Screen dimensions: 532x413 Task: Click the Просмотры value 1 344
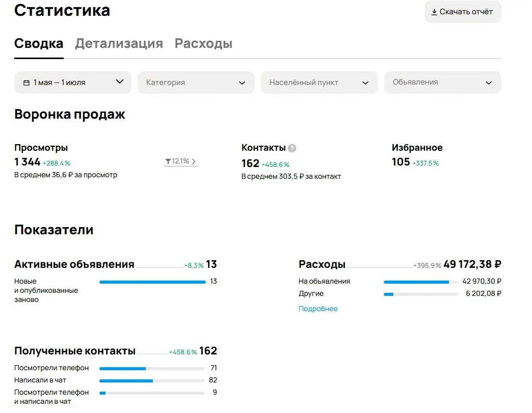pyautogui.click(x=27, y=162)
